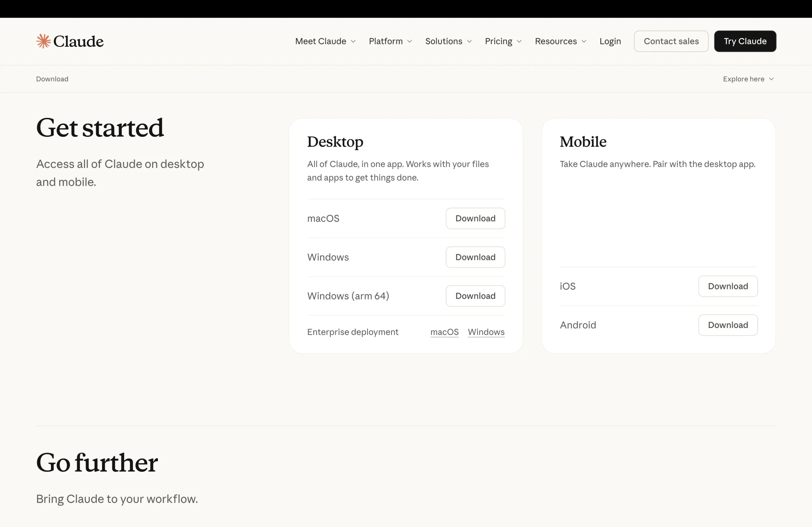812x527 pixels.
Task: Click the Mobile card heading
Action: [x=583, y=142]
